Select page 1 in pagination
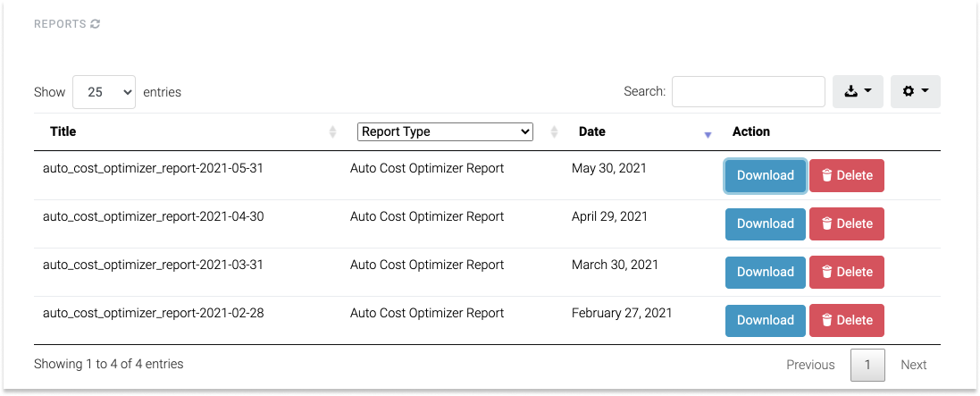This screenshot has width=980, height=396. tap(867, 365)
